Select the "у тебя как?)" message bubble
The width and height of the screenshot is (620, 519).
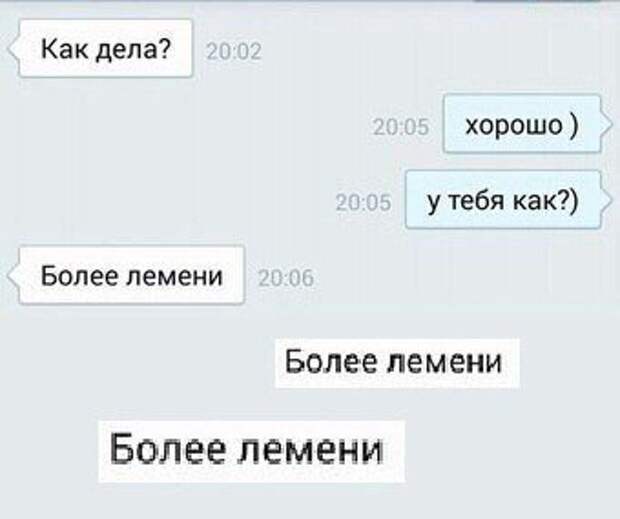[x=503, y=200]
